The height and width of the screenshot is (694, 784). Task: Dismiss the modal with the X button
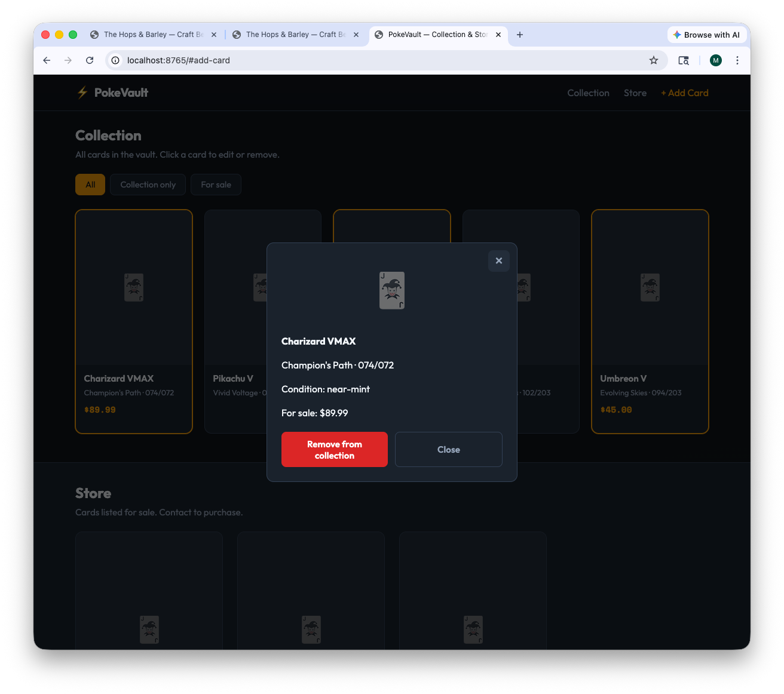[x=499, y=261]
